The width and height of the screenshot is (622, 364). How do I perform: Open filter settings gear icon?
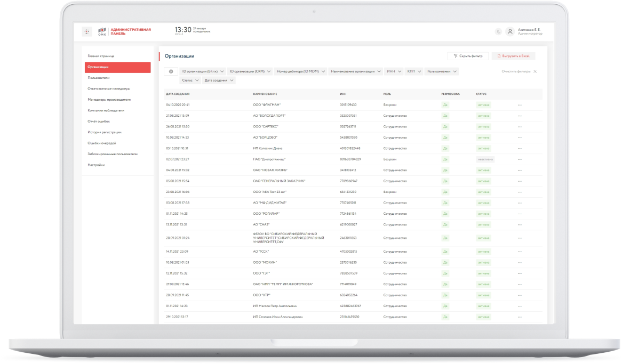[171, 71]
